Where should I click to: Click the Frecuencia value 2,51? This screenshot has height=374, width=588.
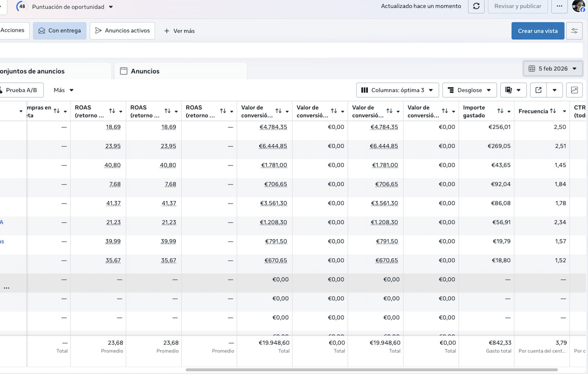pyautogui.click(x=560, y=146)
